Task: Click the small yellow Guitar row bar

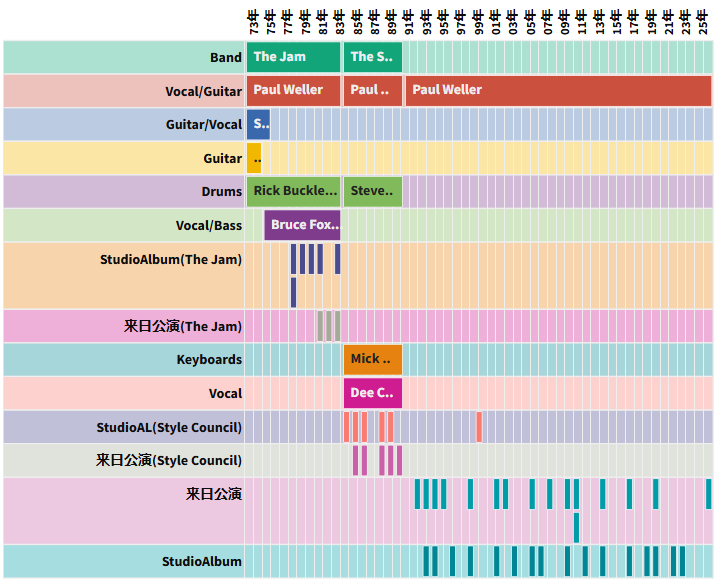Action: tap(254, 158)
